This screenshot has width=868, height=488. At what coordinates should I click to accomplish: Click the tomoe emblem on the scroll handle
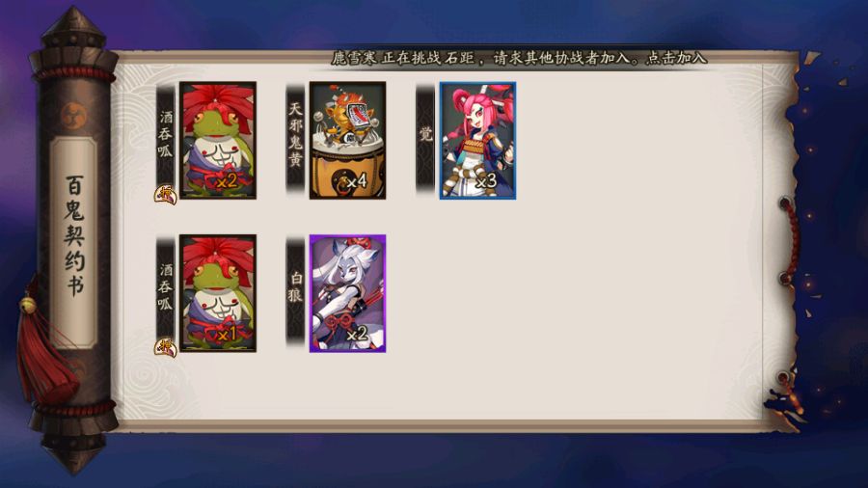73,115
